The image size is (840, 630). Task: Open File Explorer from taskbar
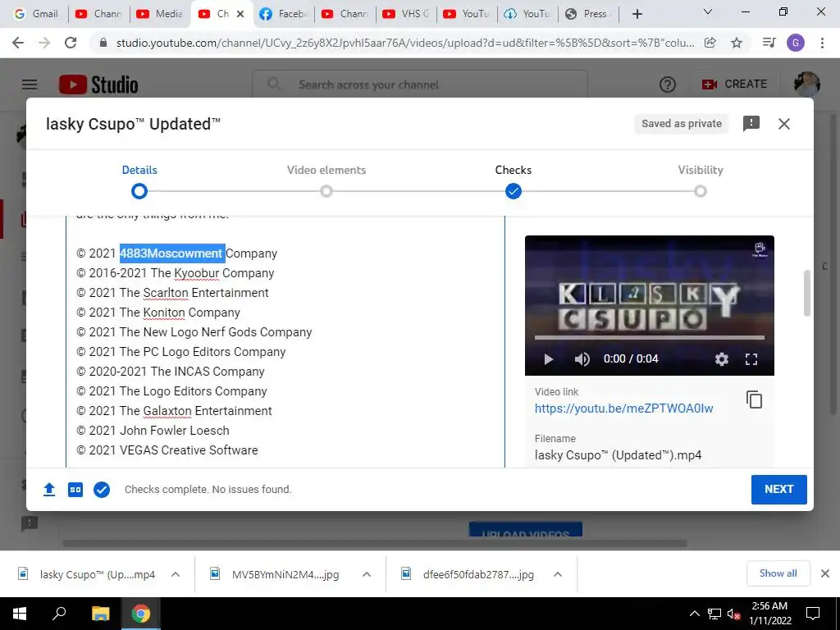click(100, 614)
